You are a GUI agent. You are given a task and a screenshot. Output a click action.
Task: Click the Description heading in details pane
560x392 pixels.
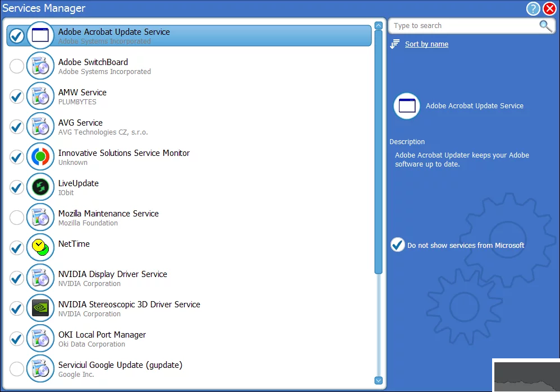click(x=407, y=142)
